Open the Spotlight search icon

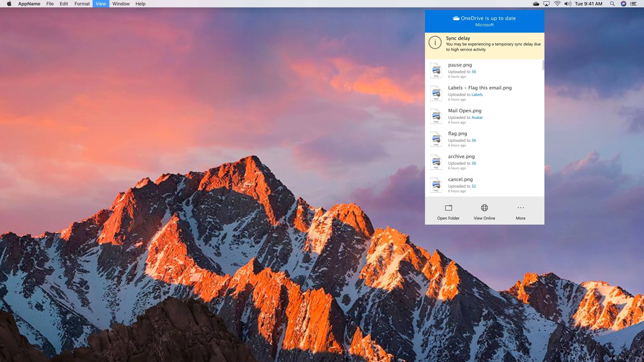612,4
